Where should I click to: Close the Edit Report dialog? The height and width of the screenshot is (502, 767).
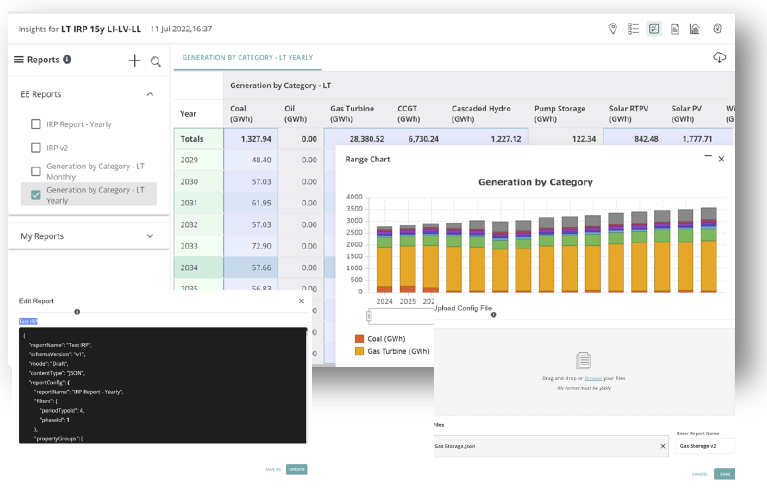pyautogui.click(x=301, y=301)
